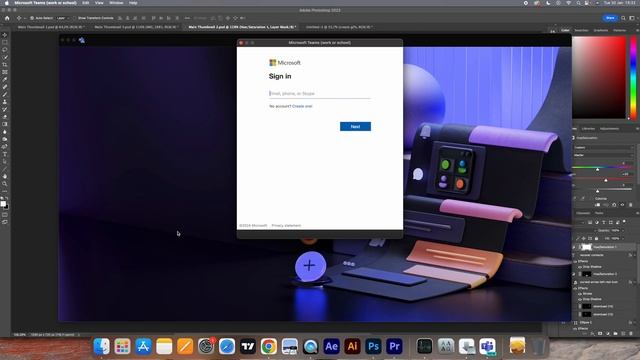Open the Auto-Select Layer dropdown
Screen dimensions: 640x360
coord(62,18)
